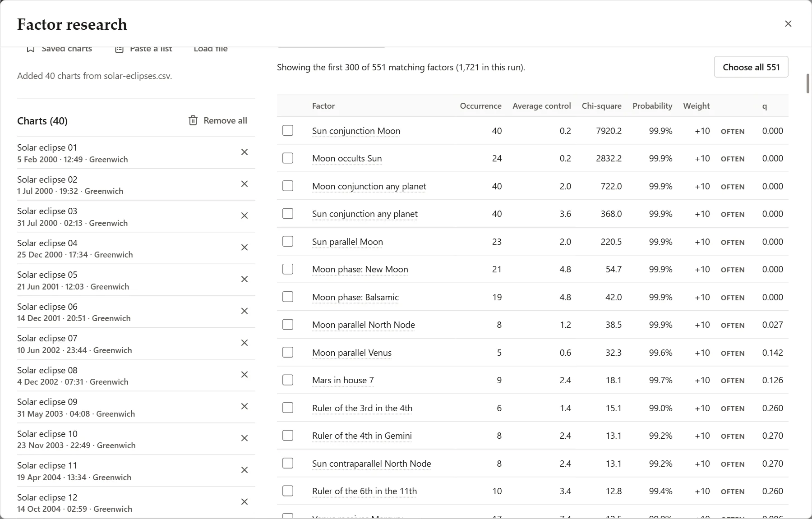The height and width of the screenshot is (519, 812).
Task: Click Choose all 551 button
Action: click(x=751, y=67)
